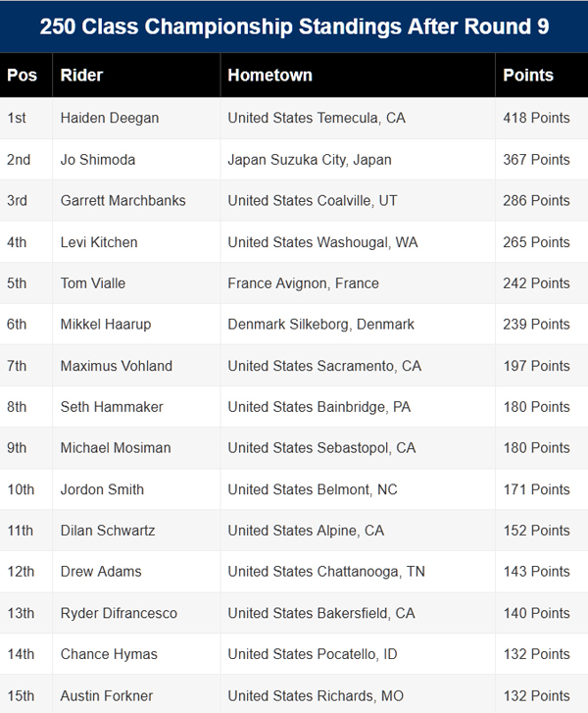
Task: Click the Pos column header
Action: (22, 76)
